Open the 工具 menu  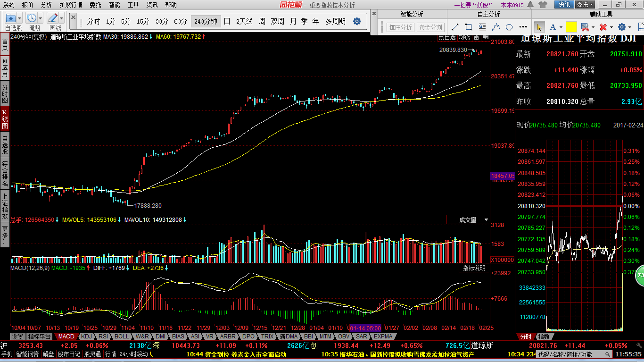(133, 5)
